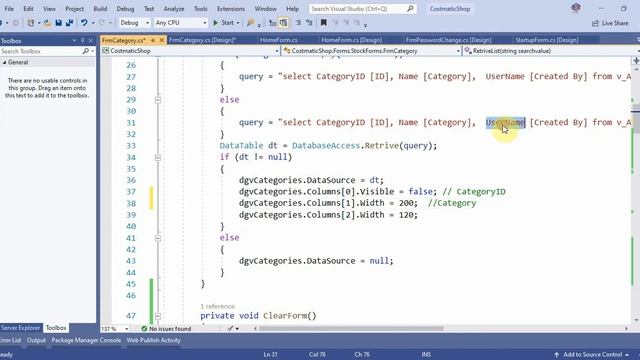This screenshot has height=360, width=640.
Task: Switch to FrmCategory.cs [Design] tab
Action: 202,40
